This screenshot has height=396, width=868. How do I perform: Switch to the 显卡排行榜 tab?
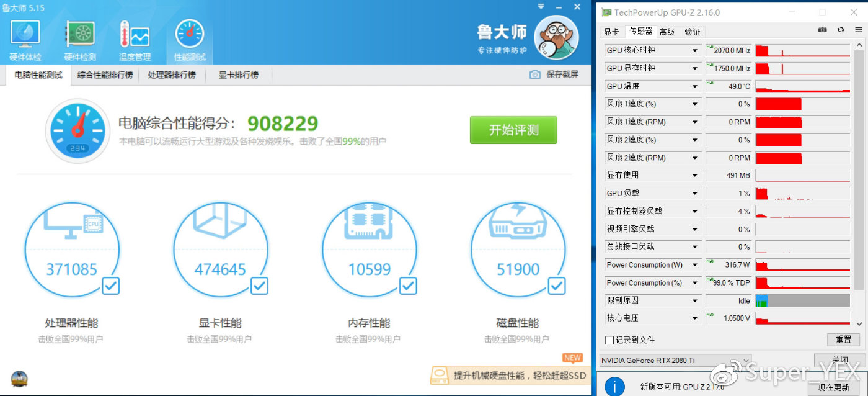click(x=238, y=75)
